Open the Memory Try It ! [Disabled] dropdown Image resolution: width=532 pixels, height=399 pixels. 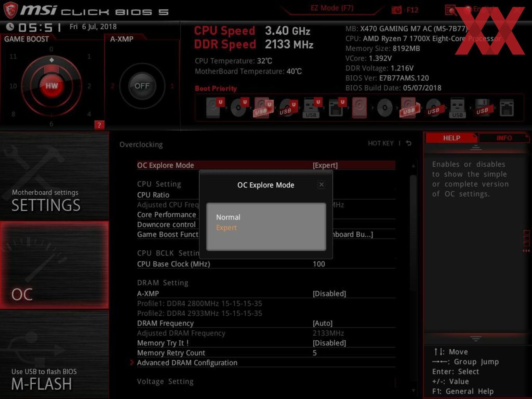point(329,343)
